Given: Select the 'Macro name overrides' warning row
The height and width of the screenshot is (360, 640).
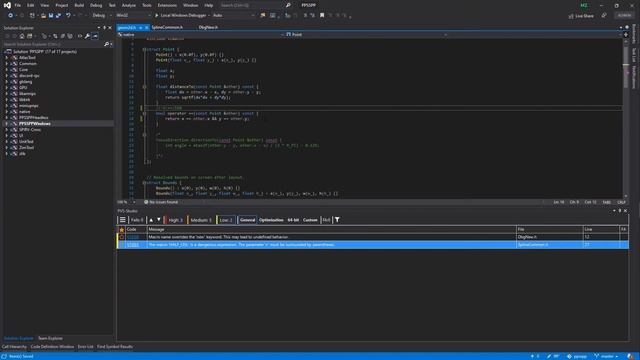Looking at the screenshot, I should [x=372, y=237].
